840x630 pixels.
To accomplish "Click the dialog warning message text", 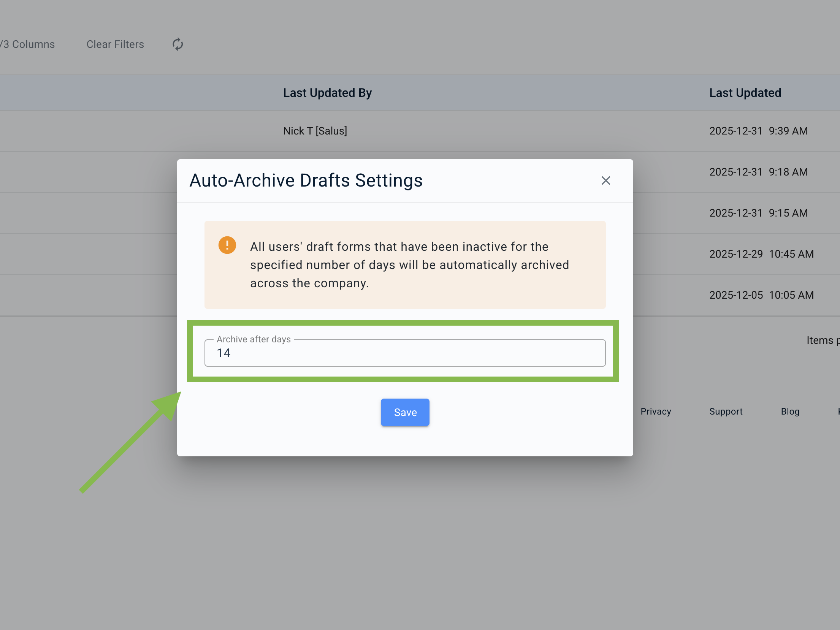I will click(409, 265).
